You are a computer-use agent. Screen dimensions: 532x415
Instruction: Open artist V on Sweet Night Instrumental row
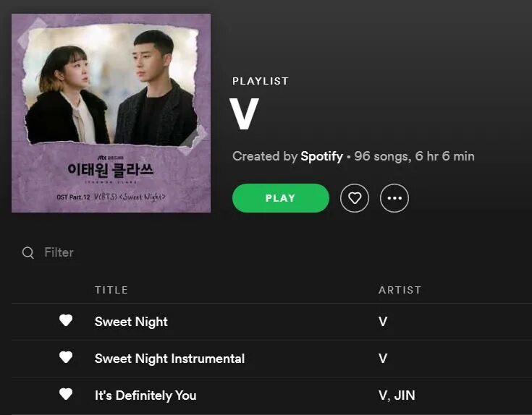383,359
